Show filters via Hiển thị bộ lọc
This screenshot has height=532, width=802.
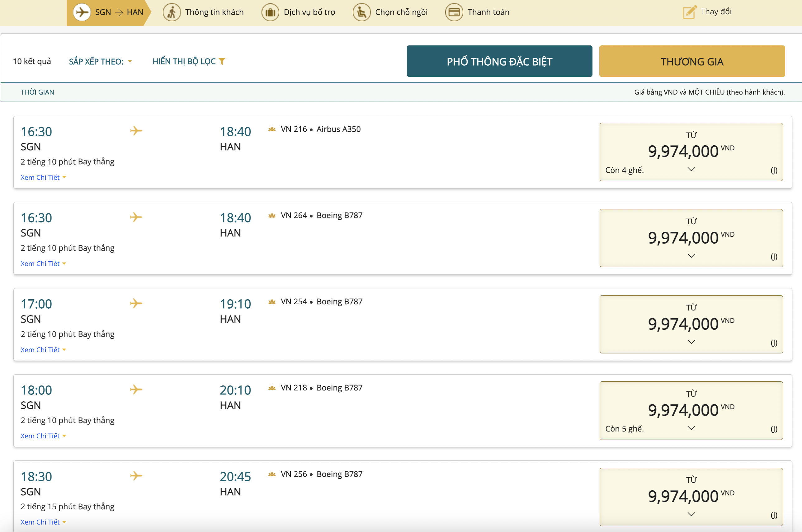(184, 61)
